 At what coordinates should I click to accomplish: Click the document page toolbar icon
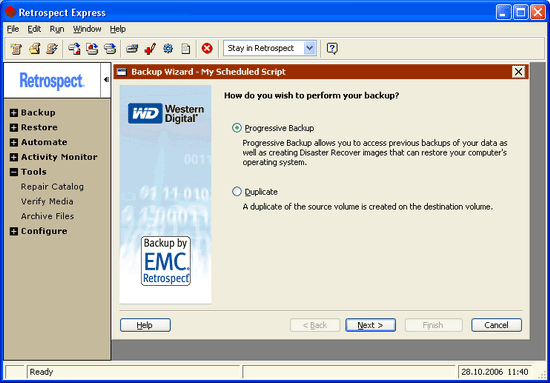[x=186, y=48]
